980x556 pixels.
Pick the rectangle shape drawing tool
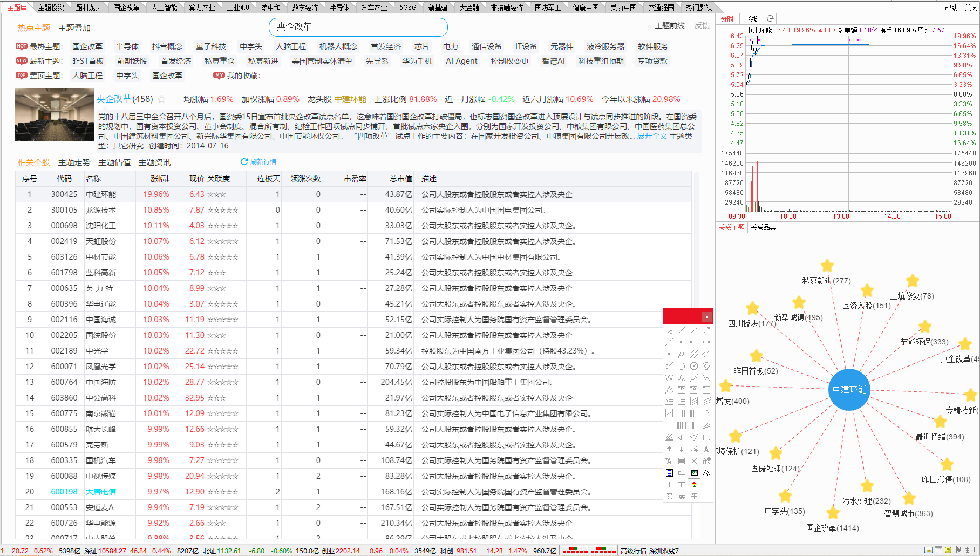pyautogui.click(x=706, y=437)
